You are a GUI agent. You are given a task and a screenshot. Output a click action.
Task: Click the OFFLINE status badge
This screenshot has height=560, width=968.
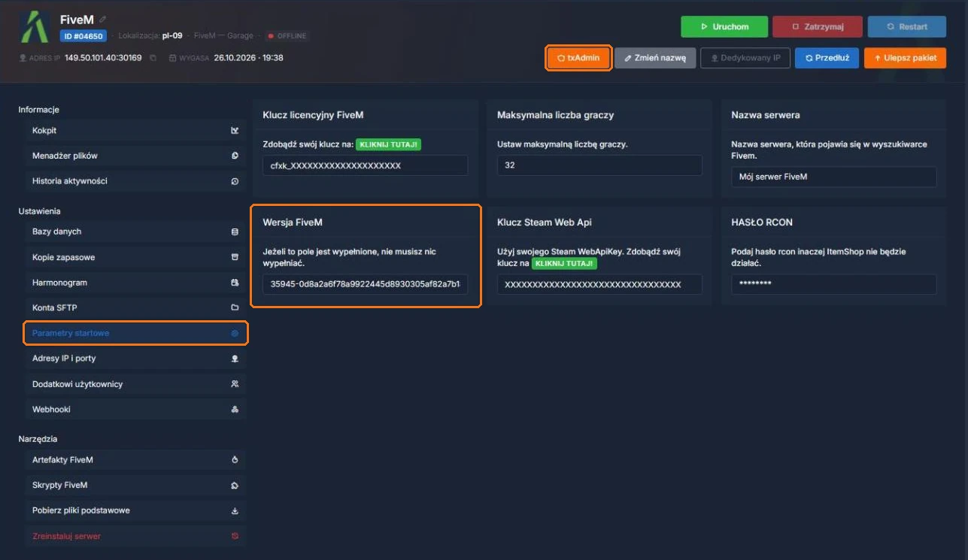[x=288, y=36]
